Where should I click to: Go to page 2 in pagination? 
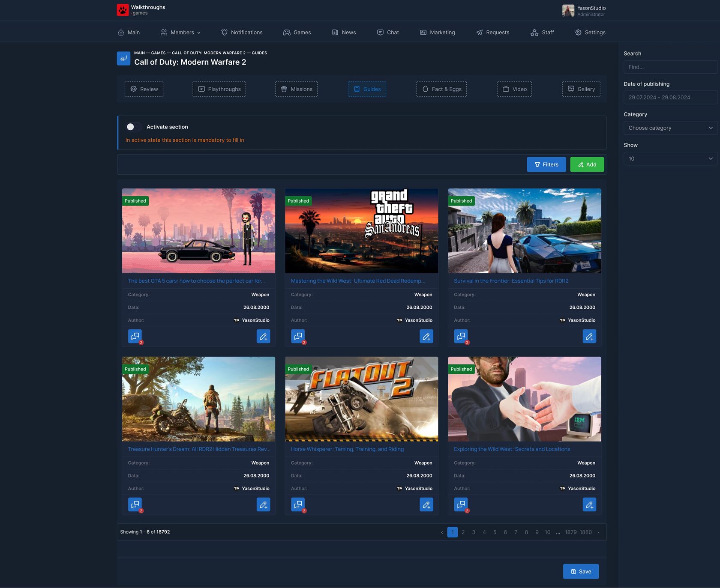[463, 532]
